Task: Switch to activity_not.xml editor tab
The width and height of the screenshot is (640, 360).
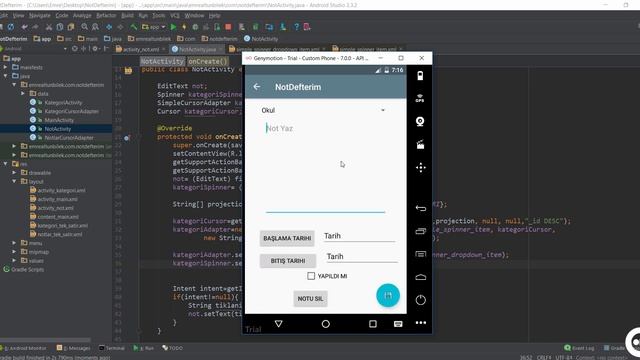Action: pyautogui.click(x=140, y=49)
